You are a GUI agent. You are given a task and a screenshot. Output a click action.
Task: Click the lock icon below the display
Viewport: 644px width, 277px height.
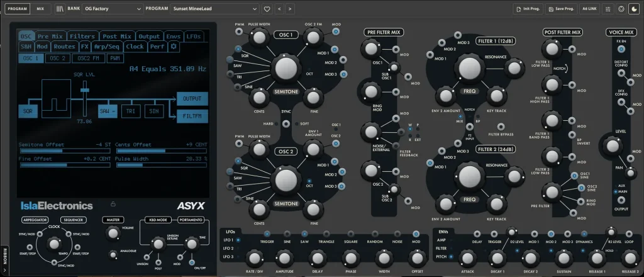(113, 204)
